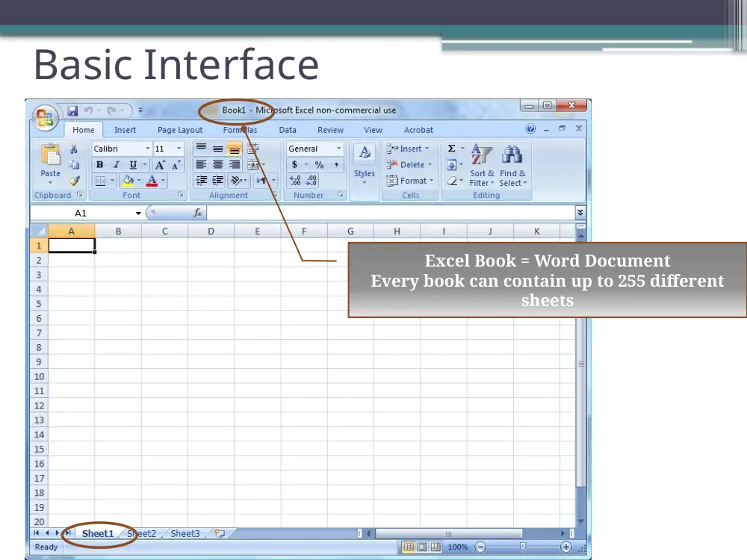Save the workbook with the floppy disk icon
This screenshot has width=747, height=560.
point(72,111)
